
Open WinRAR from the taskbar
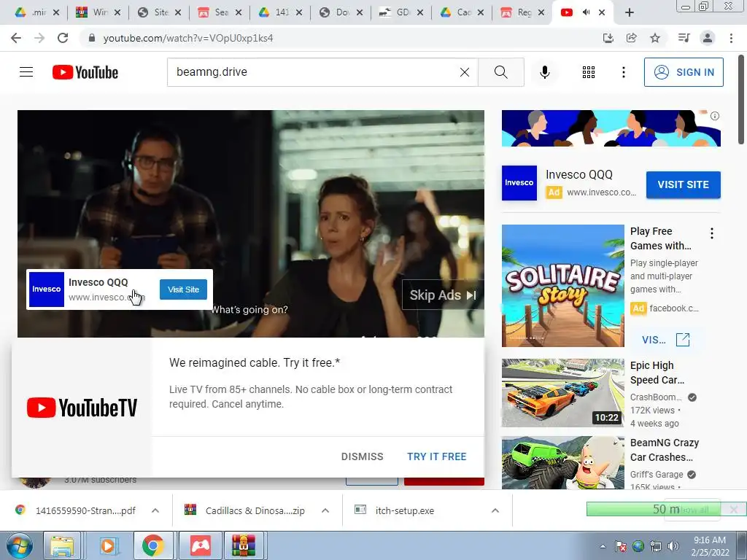pos(244,545)
